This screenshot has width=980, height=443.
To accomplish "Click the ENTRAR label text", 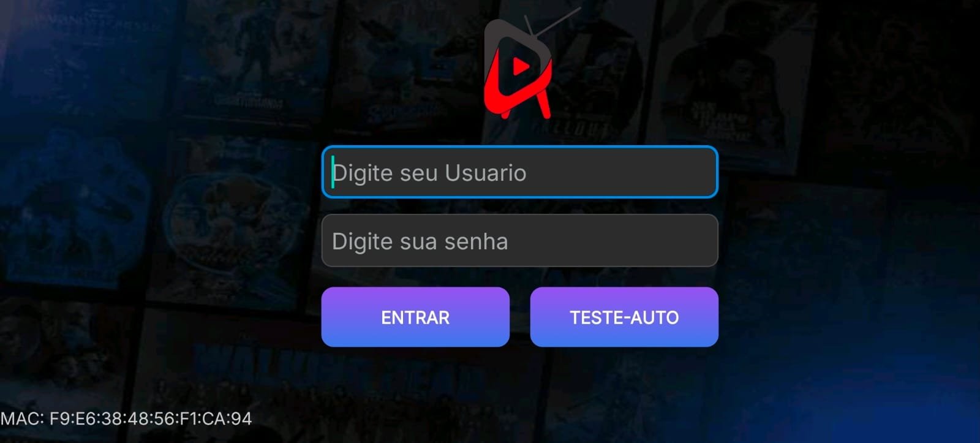I will 415,317.
